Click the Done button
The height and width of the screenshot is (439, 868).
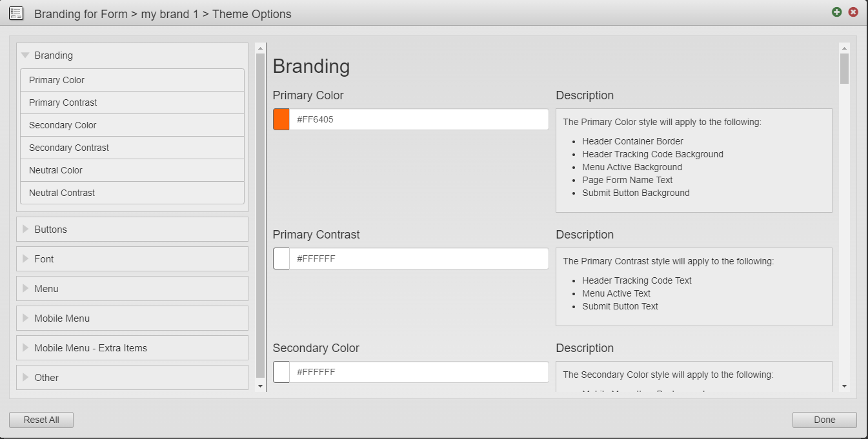click(824, 419)
